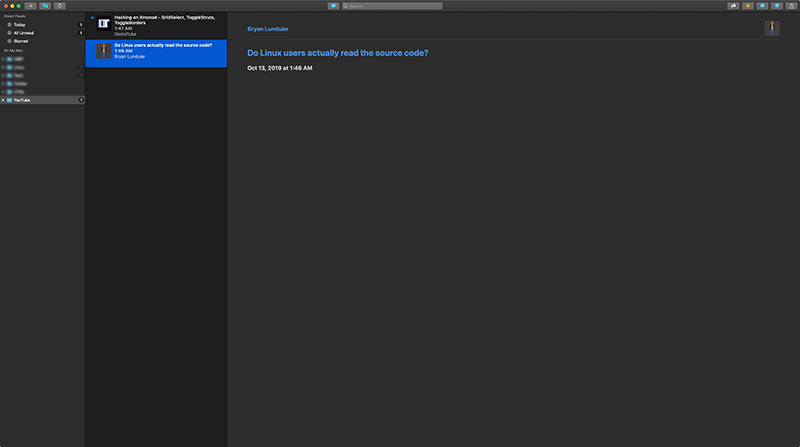Viewport: 800px width, 447px height.
Task: Click the Search field in the toolbar
Action: point(390,6)
